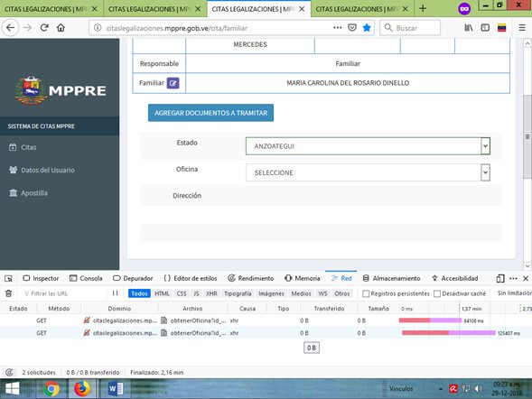Open the Sin limitación throttling dropdown

coord(514,293)
